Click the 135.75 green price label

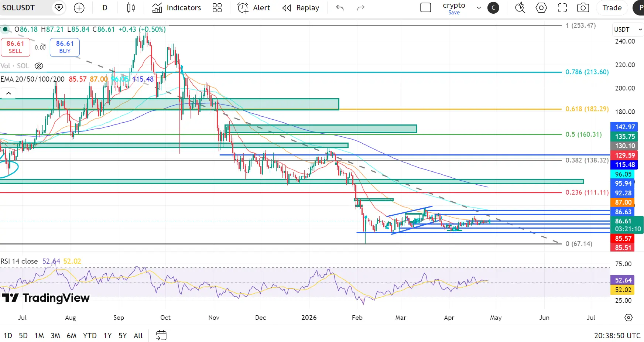(625, 137)
